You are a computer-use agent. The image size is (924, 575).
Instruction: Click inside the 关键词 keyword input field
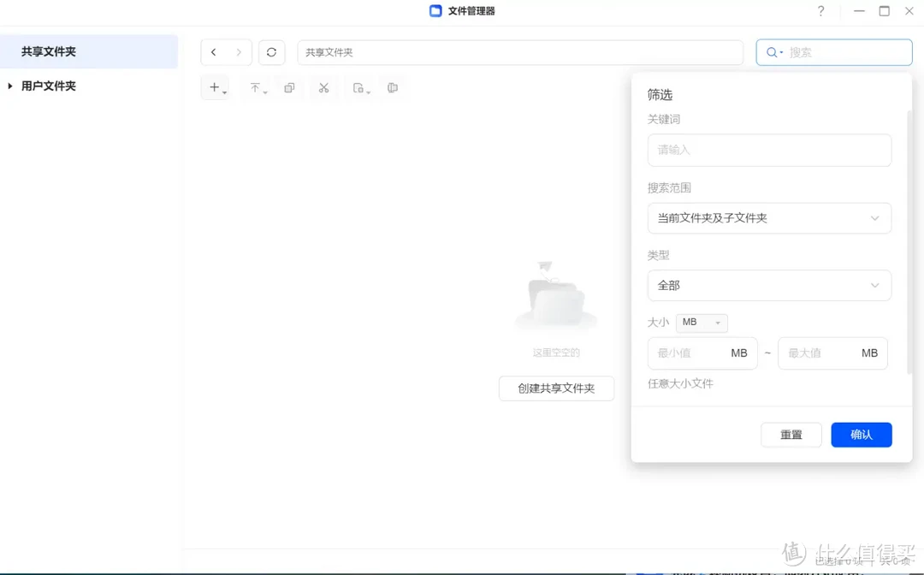tap(769, 150)
